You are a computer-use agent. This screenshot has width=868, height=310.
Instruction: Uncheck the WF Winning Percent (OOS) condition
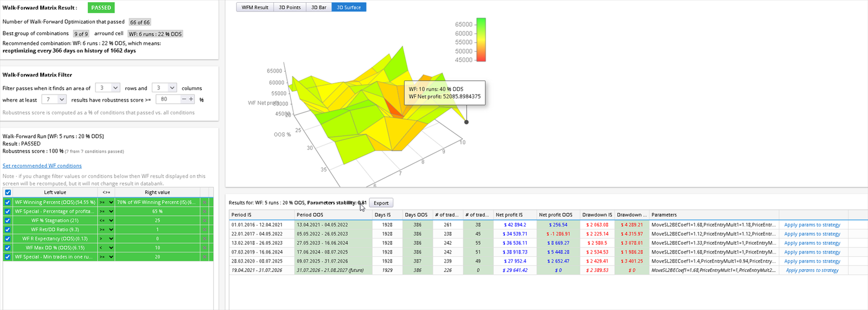(8, 203)
